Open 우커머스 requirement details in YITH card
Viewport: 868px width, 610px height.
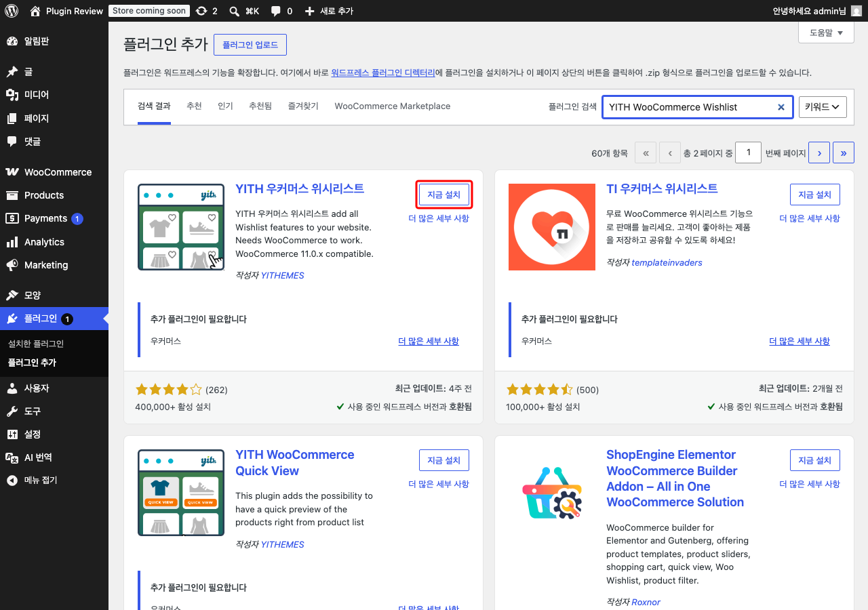pos(429,341)
